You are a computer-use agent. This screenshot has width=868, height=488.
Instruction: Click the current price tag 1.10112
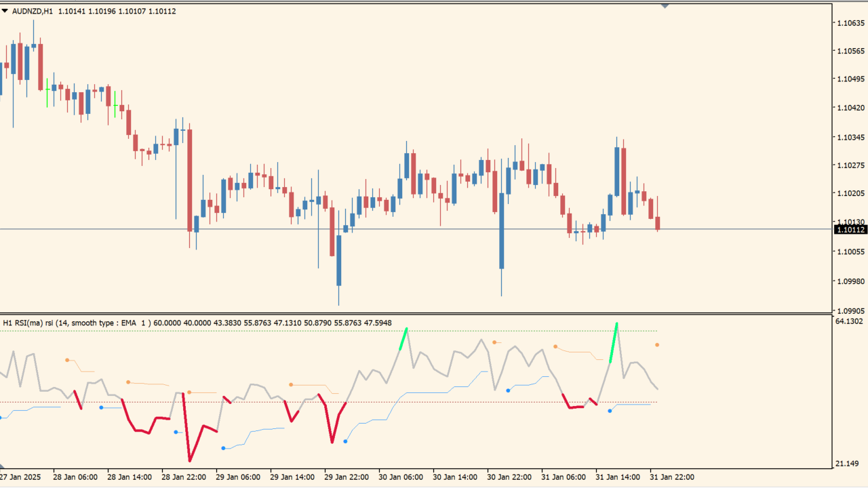pos(851,230)
